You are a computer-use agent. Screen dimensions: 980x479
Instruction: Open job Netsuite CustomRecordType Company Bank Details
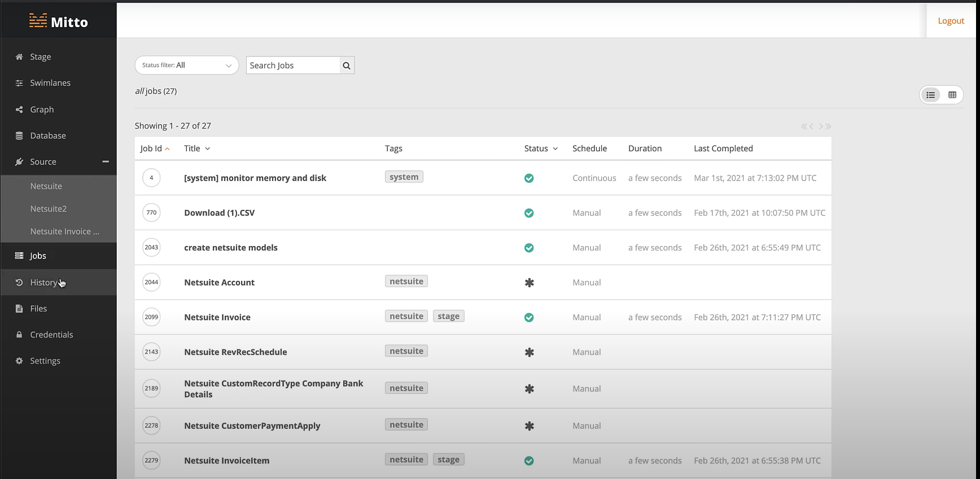click(x=274, y=389)
